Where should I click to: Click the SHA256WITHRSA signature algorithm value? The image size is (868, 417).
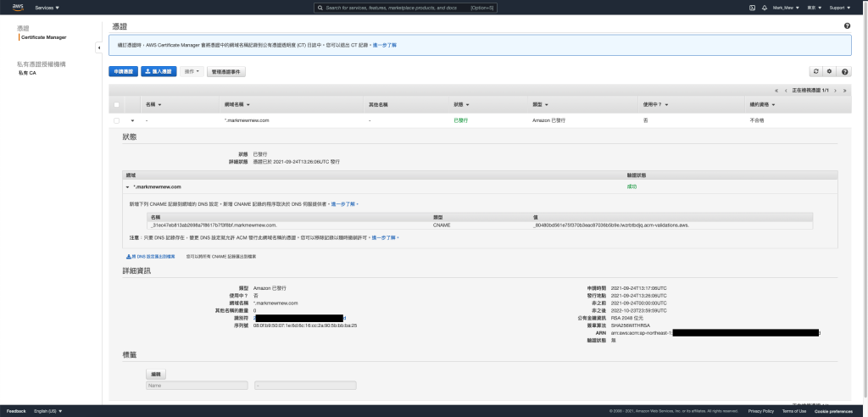point(631,325)
